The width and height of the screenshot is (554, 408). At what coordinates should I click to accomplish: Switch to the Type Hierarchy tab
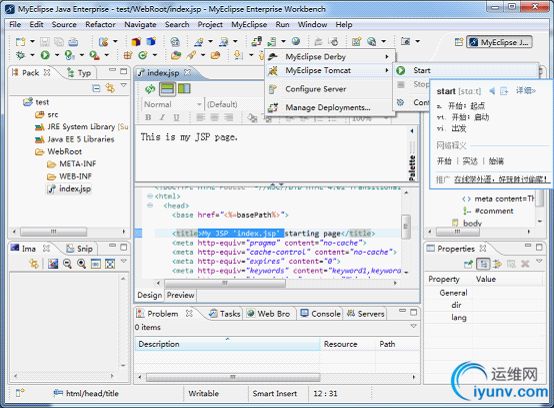click(79, 73)
